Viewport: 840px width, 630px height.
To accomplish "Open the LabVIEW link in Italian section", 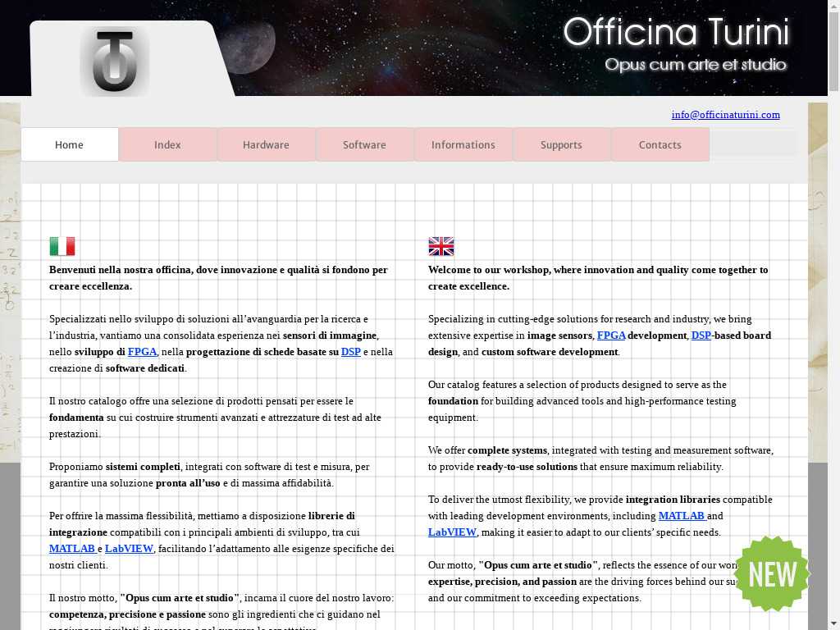I will (129, 549).
